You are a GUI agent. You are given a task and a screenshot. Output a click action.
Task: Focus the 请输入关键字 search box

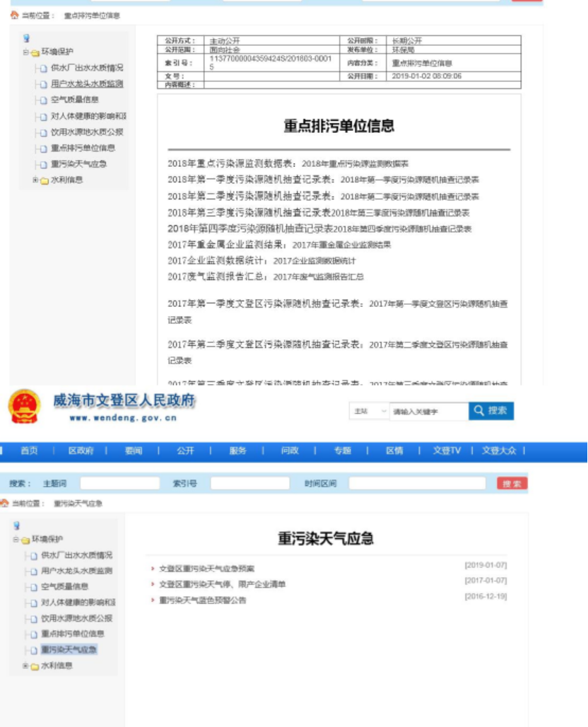428,411
